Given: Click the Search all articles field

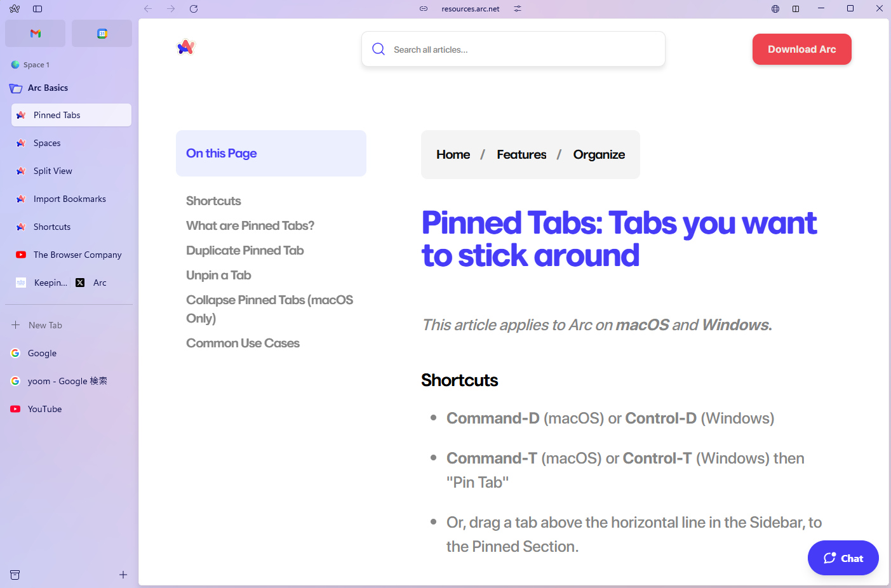Looking at the screenshot, I should [x=513, y=49].
